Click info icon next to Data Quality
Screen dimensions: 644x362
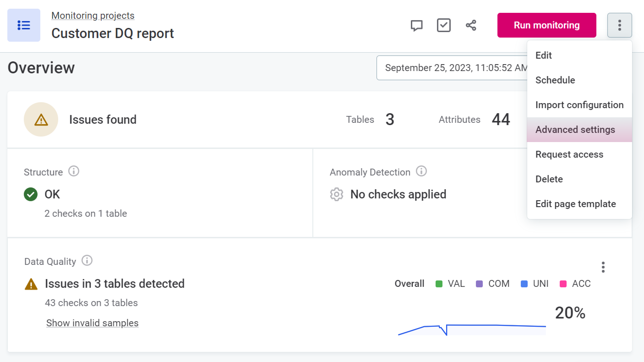pyautogui.click(x=87, y=261)
